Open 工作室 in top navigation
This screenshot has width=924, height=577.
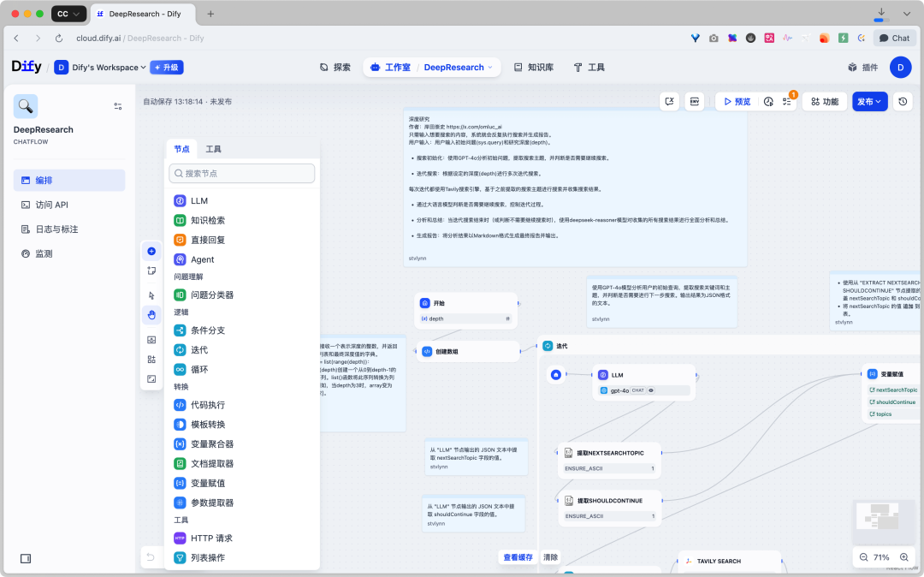click(x=390, y=67)
